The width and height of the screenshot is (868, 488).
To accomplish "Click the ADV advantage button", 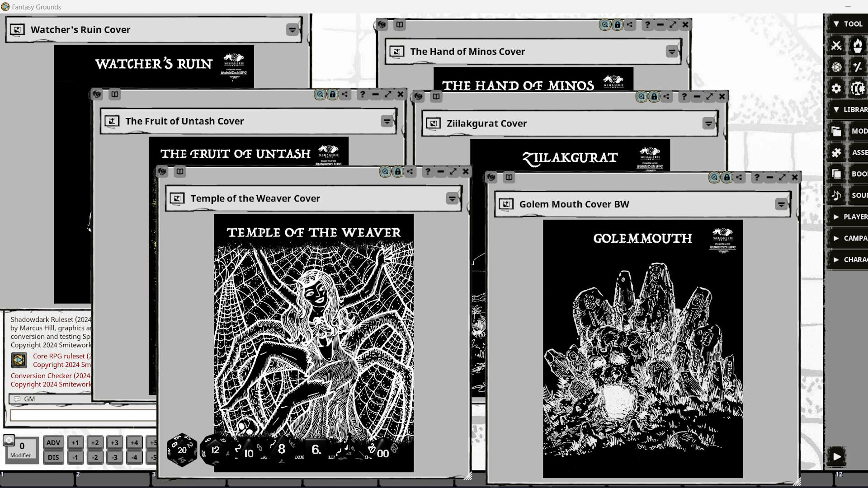I will click(x=53, y=443).
